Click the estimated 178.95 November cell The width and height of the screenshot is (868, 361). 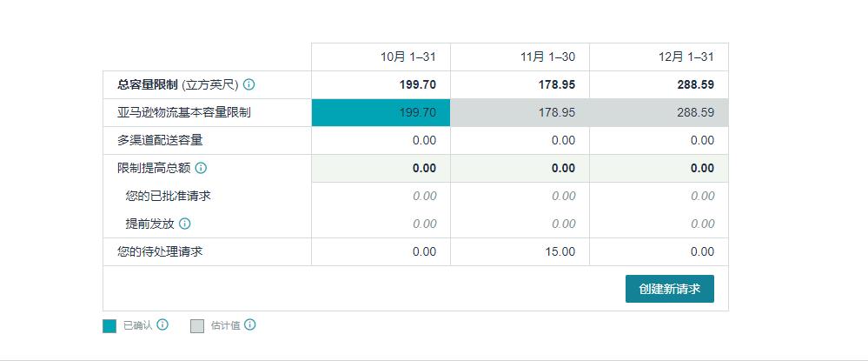coord(520,112)
